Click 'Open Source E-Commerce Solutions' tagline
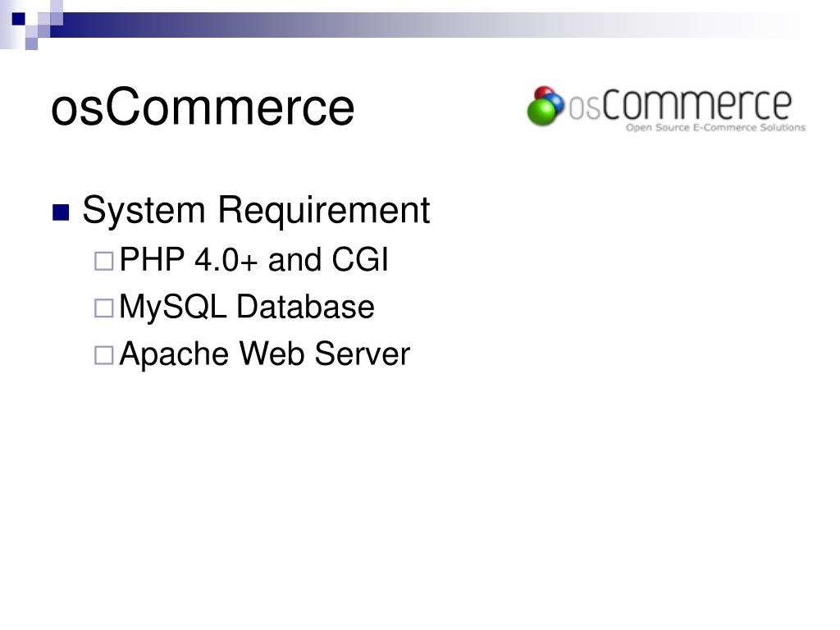 pyautogui.click(x=715, y=127)
